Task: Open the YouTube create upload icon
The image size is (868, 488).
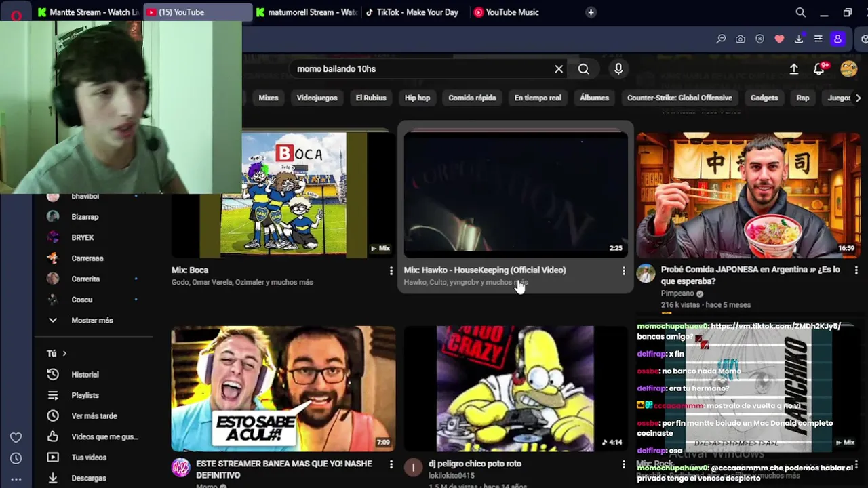Action: [x=793, y=69]
